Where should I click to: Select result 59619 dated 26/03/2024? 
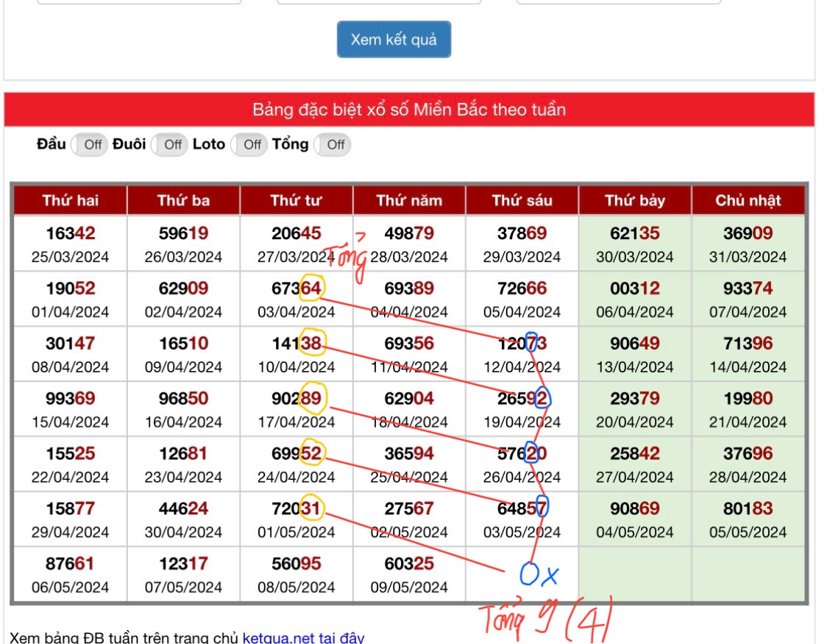(x=183, y=234)
